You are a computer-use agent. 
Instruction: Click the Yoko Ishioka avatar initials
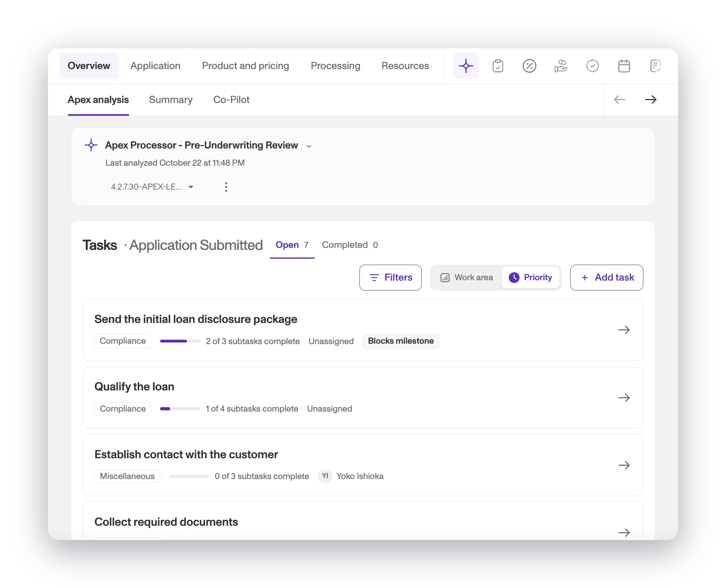point(325,476)
